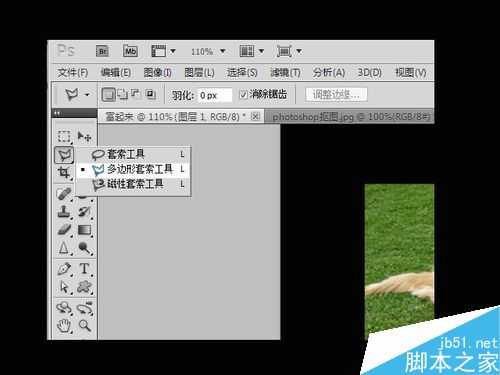Image resolution: width=500 pixels, height=375 pixels.
Task: Select the Gradient tool
Action: pyautogui.click(x=84, y=230)
